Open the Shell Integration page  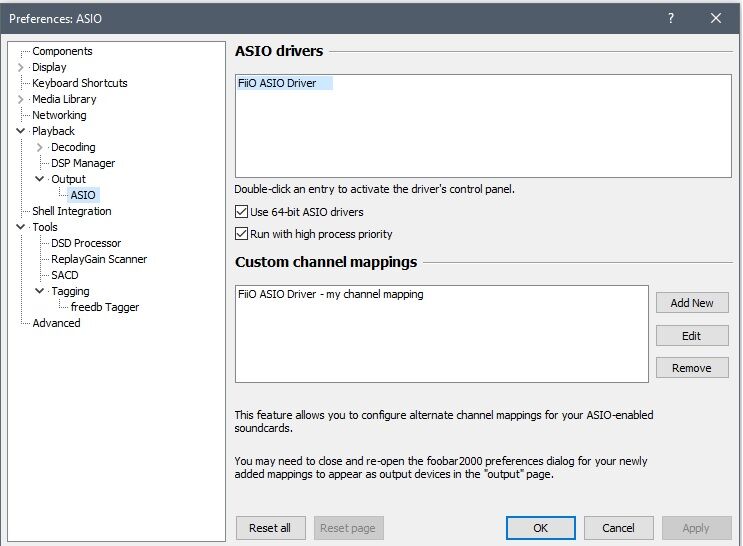click(x=72, y=211)
